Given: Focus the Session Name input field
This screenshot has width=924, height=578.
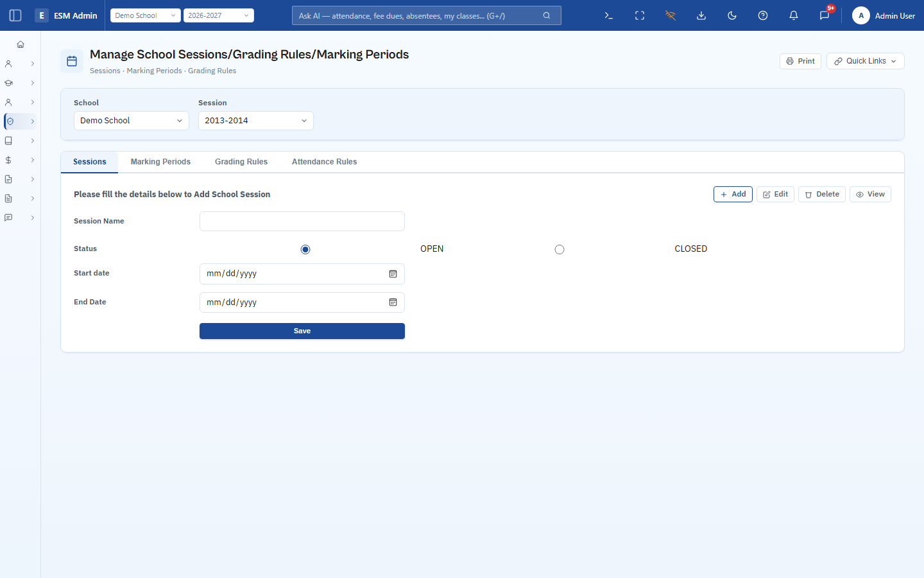Looking at the screenshot, I should 302,221.
